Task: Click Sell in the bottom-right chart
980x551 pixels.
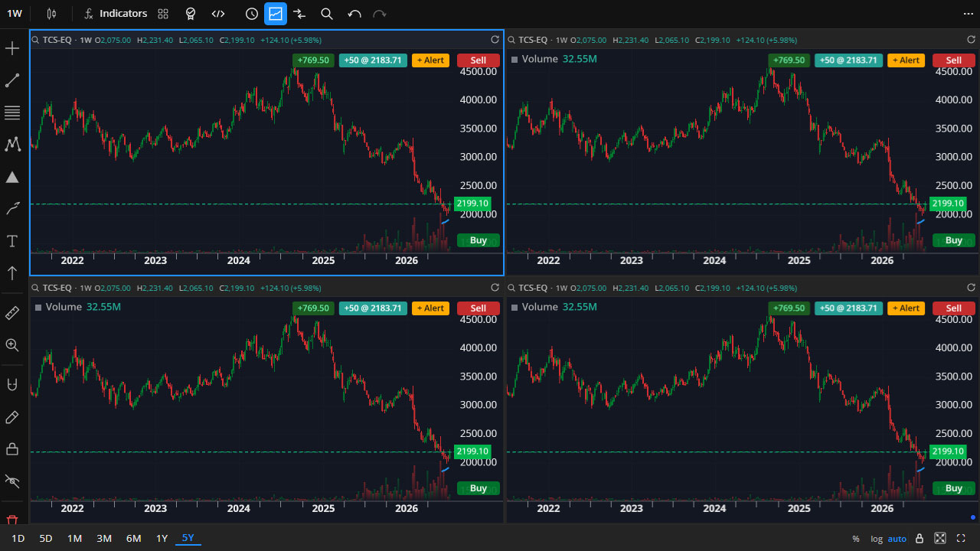Action: point(954,308)
